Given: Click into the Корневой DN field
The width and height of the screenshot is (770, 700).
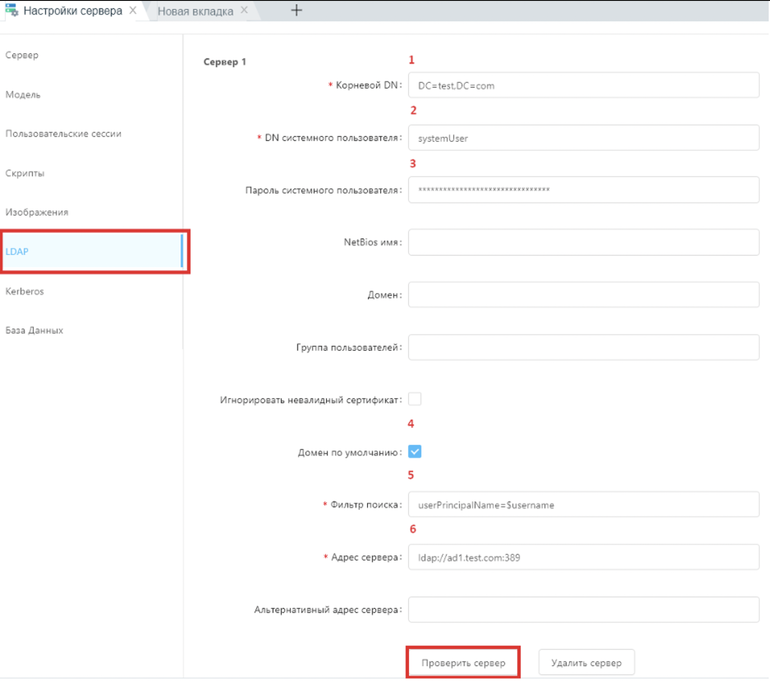Looking at the screenshot, I should click(x=583, y=85).
